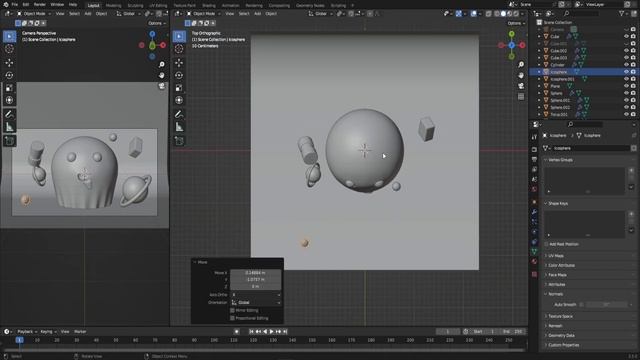This screenshot has height=360, width=640.
Task: Disable rendering of the Sphere object camera icon
Action: (x=633, y=93)
